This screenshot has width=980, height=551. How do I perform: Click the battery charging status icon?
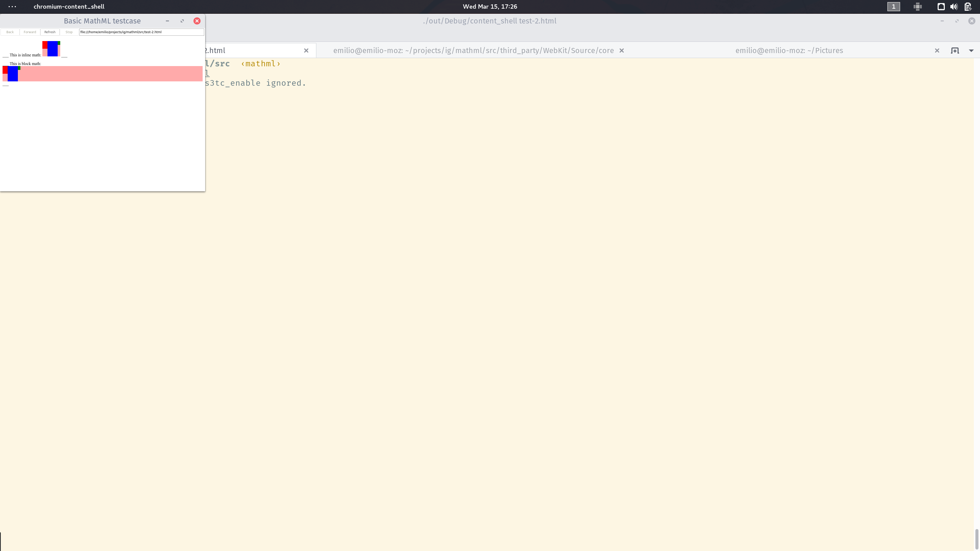[x=968, y=6]
